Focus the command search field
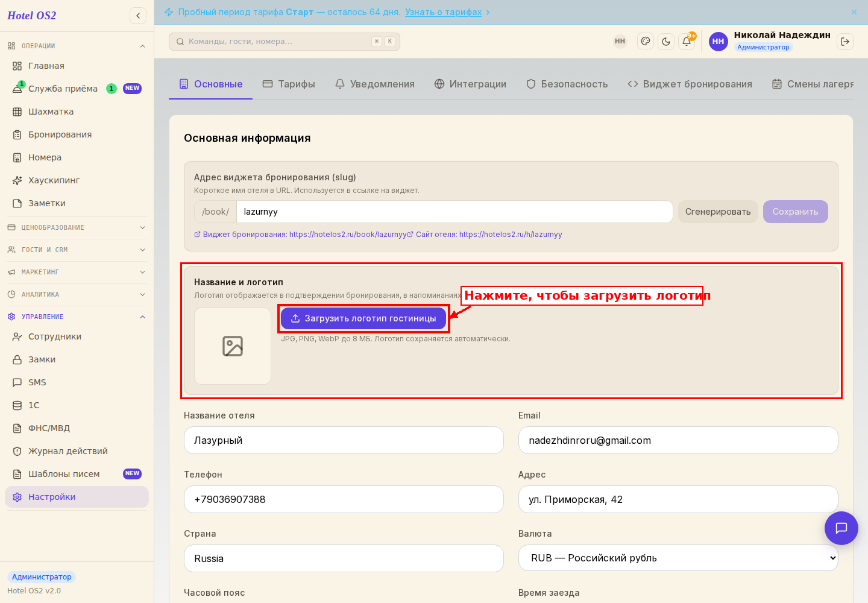Image resolution: width=868 pixels, height=603 pixels. (x=285, y=42)
